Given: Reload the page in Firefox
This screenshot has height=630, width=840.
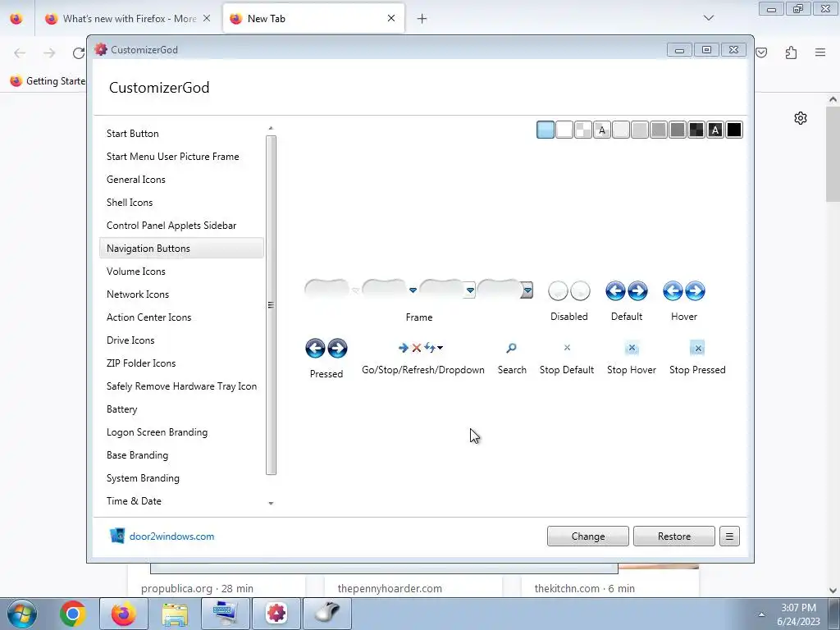Looking at the screenshot, I should pyautogui.click(x=79, y=52).
